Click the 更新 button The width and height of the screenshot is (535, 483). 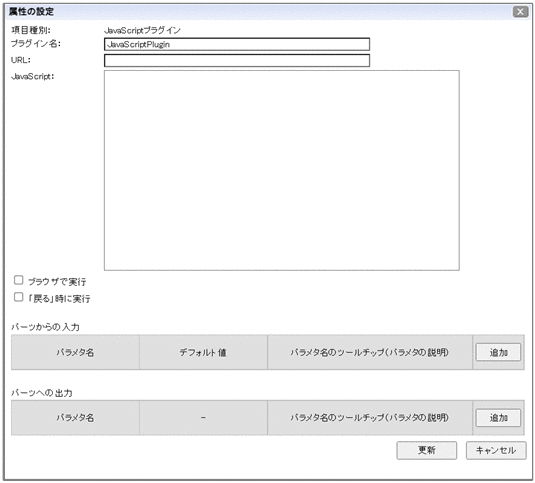click(x=426, y=450)
